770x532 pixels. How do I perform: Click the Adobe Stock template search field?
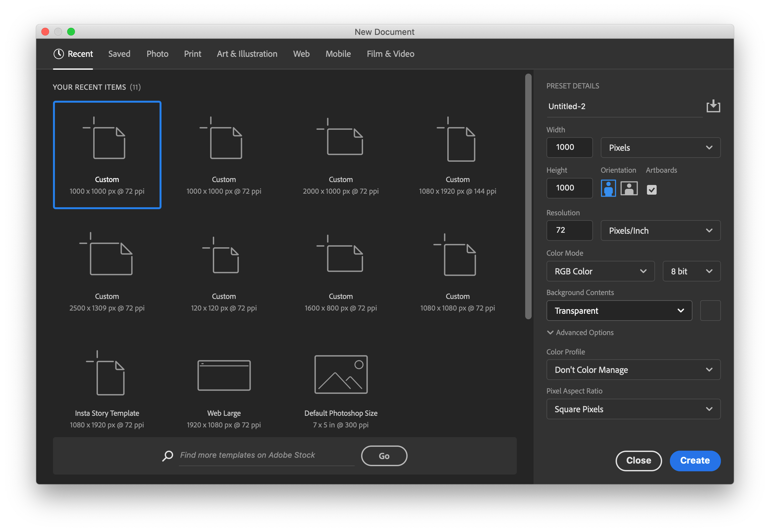click(266, 455)
